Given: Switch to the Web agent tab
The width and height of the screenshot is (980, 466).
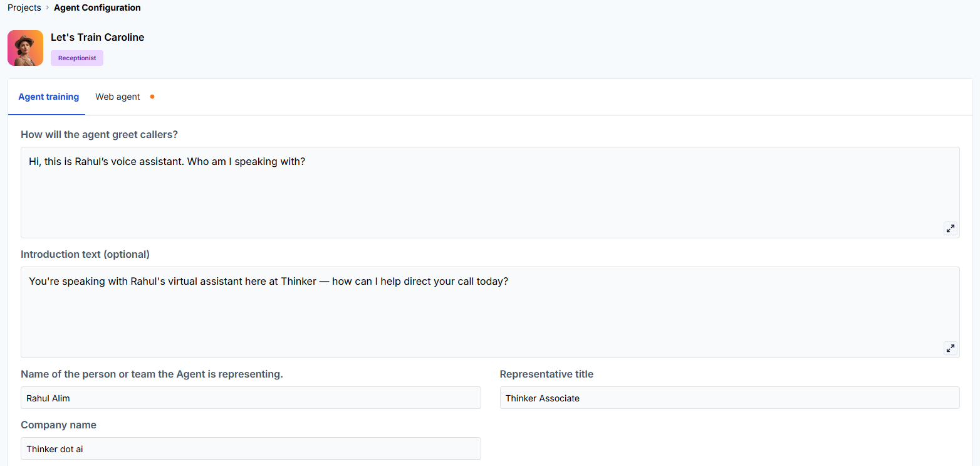Looking at the screenshot, I should (118, 97).
